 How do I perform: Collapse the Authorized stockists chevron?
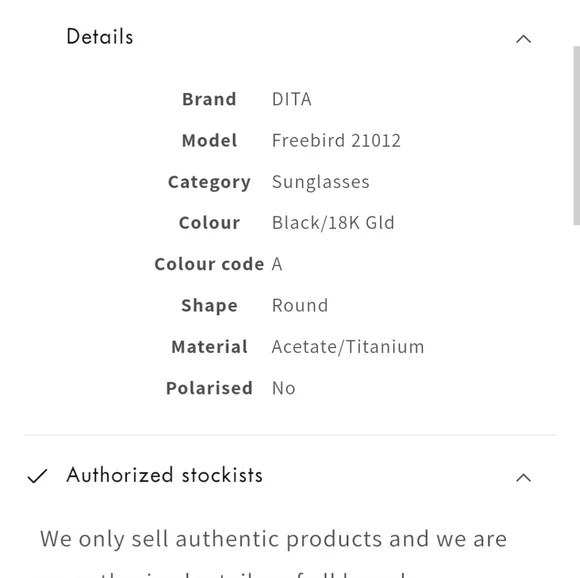(523, 477)
